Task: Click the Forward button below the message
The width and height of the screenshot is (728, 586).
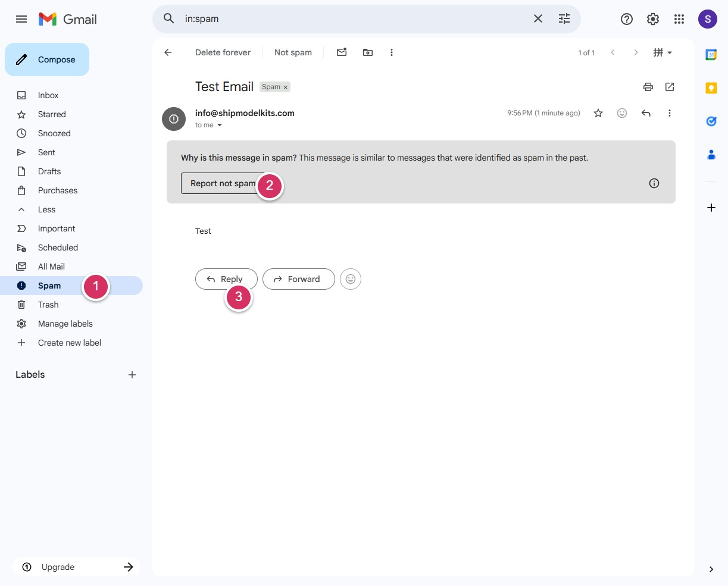Action: (298, 279)
